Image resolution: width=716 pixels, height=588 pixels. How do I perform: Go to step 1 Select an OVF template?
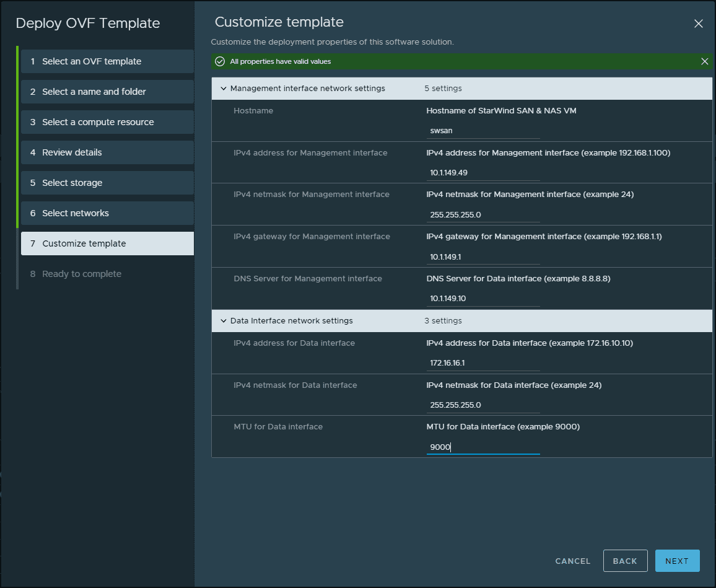pyautogui.click(x=107, y=61)
